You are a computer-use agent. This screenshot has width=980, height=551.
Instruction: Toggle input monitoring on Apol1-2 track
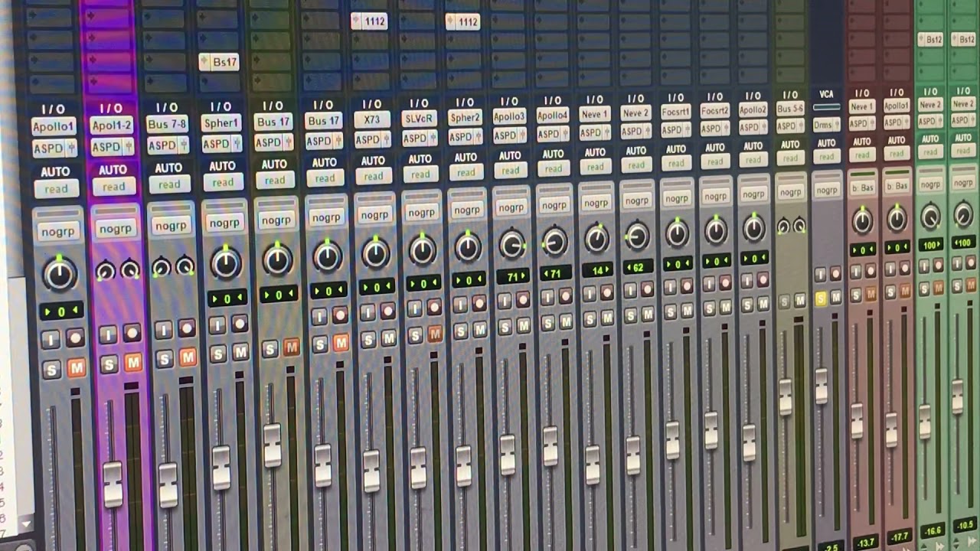[x=108, y=334]
